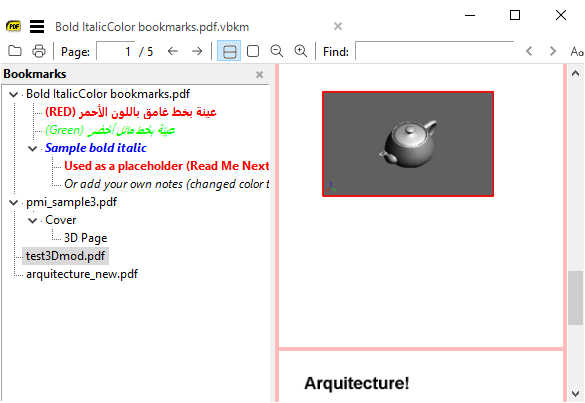Find next match arrow
The width and height of the screenshot is (585, 403).
click(553, 51)
